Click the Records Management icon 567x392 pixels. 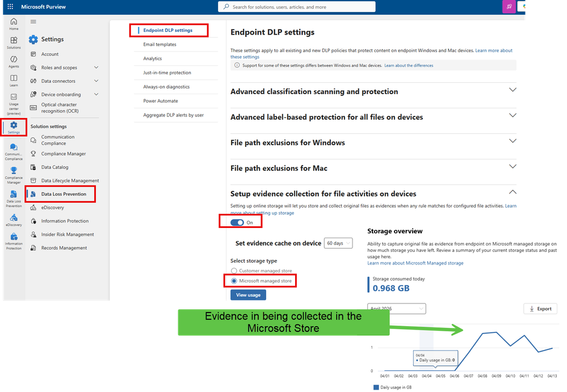click(x=33, y=248)
